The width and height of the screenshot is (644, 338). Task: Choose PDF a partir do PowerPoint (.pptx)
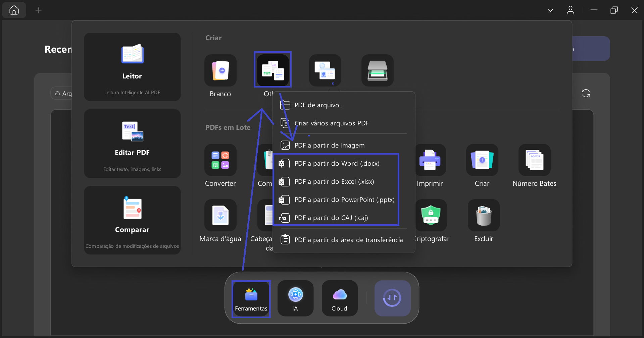344,200
